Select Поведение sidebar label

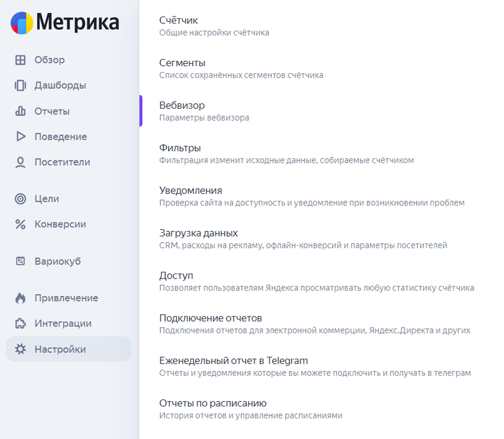click(x=61, y=137)
